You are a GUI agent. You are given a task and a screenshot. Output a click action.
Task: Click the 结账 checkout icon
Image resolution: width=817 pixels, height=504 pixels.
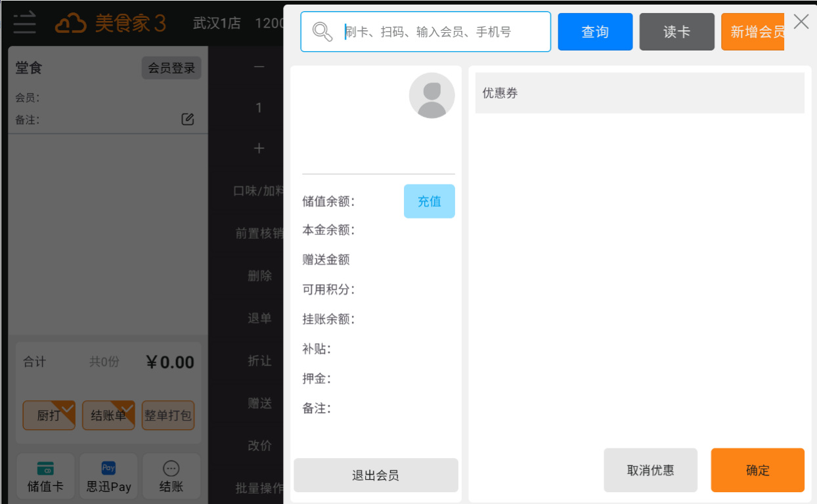171,476
